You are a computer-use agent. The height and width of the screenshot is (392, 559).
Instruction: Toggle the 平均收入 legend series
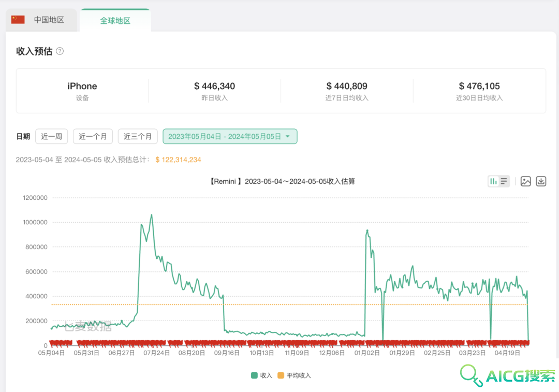pyautogui.click(x=295, y=375)
